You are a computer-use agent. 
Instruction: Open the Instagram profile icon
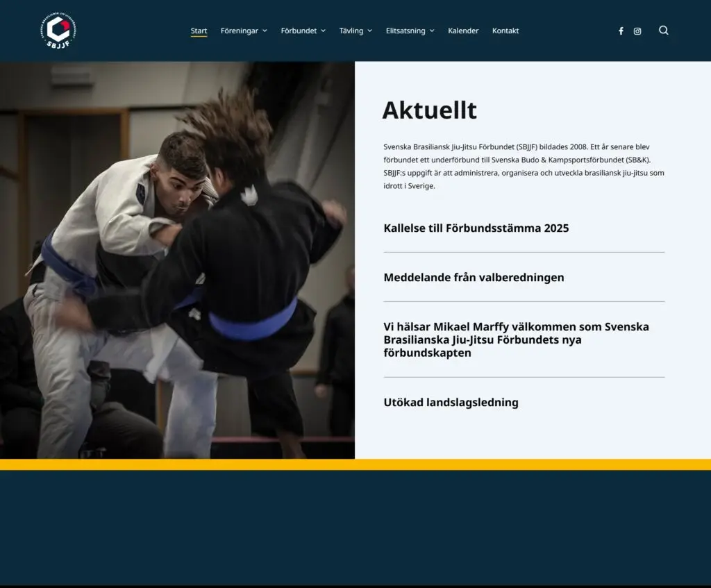(x=637, y=31)
